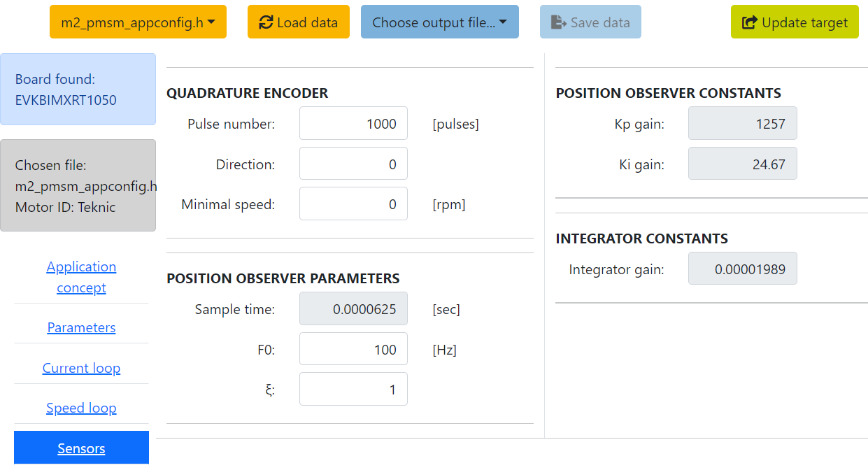The height and width of the screenshot is (470, 868).
Task: Click the Board found info panel
Action: pos(78,90)
